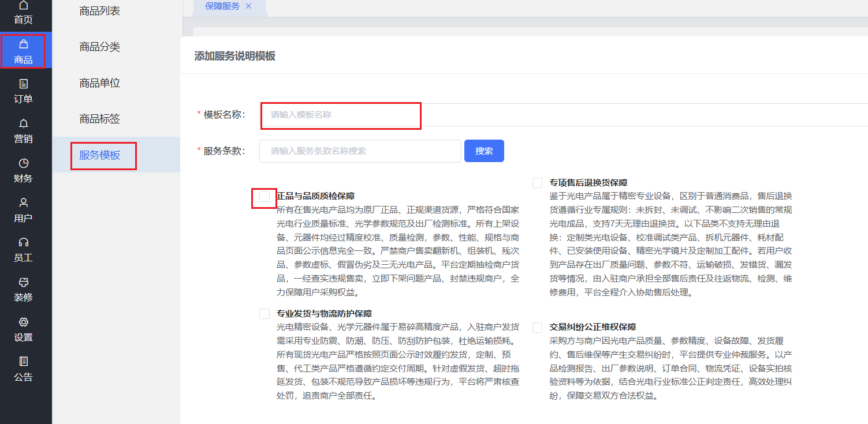Viewport: 868px width, 424px height.
Task: Click the 首页 label in the sidebar
Action: (23, 20)
